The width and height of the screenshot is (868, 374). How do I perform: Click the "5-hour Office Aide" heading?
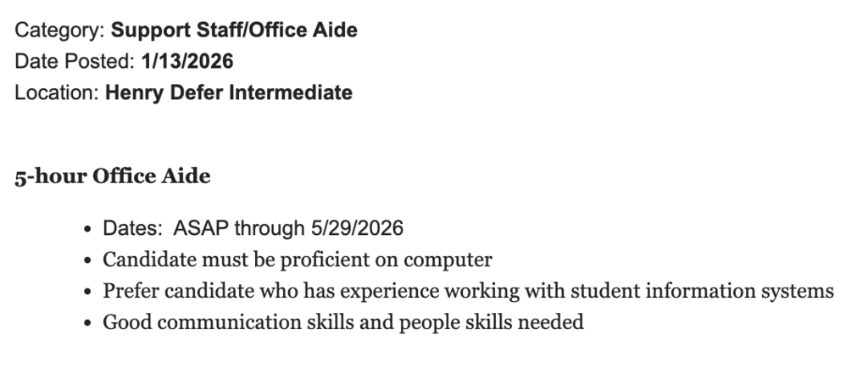[113, 176]
